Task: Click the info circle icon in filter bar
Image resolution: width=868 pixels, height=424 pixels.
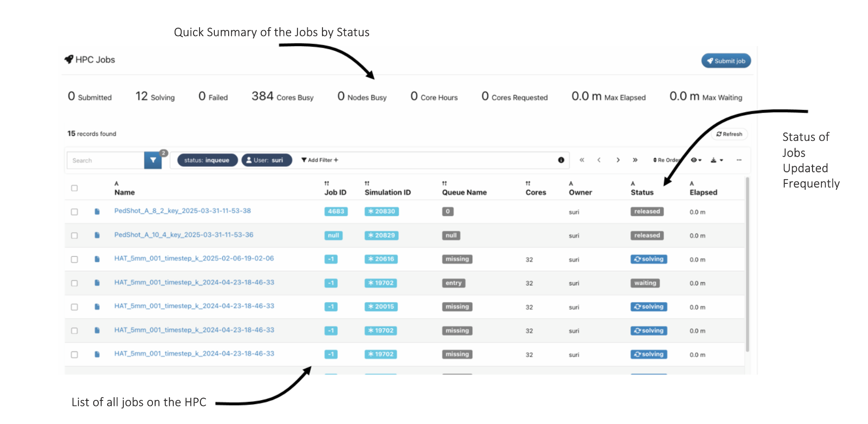Action: click(x=561, y=160)
